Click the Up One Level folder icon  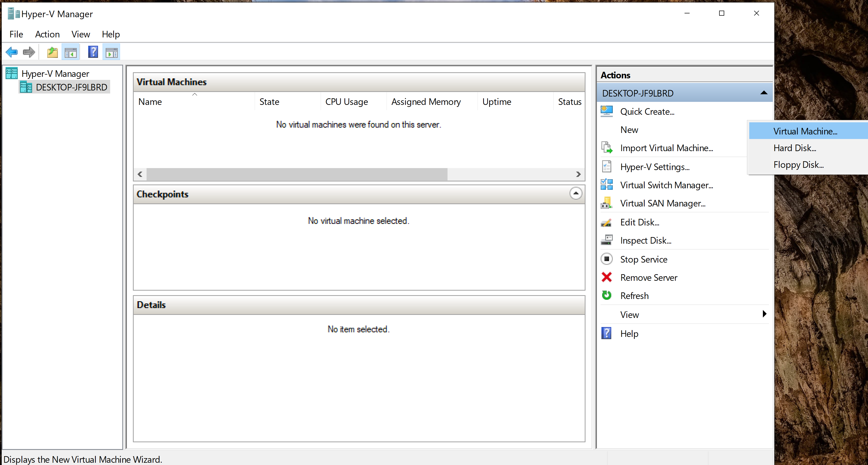coord(52,52)
